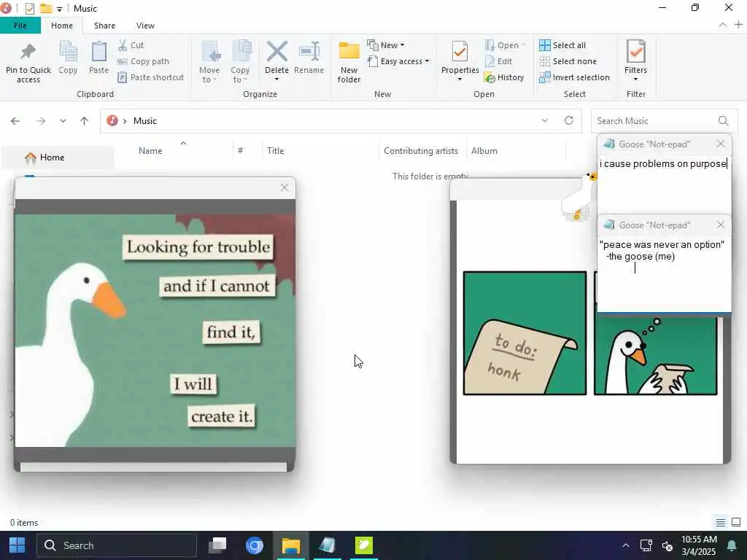Collapse the ribbon with chevron arrow

click(x=723, y=26)
